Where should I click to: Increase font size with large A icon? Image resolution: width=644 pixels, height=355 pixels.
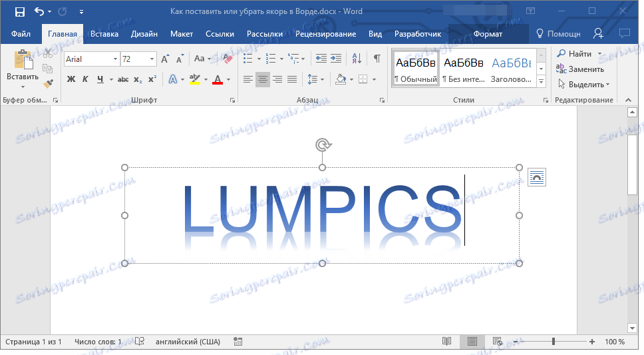tap(165, 59)
